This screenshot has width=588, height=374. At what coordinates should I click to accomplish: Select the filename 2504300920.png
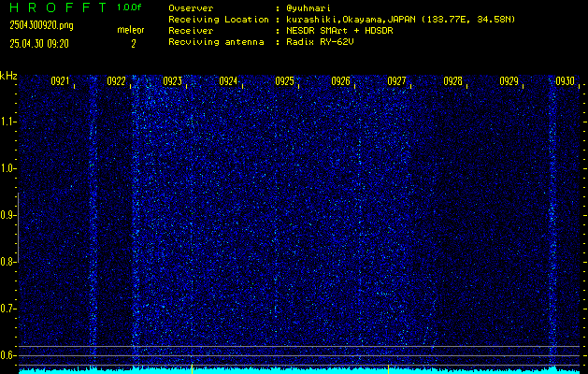point(41,26)
